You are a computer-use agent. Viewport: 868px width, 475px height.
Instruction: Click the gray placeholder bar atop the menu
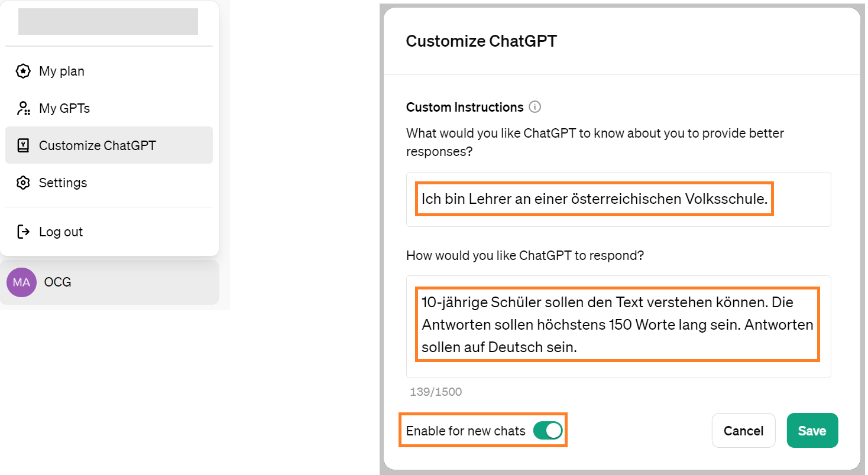pos(108,22)
